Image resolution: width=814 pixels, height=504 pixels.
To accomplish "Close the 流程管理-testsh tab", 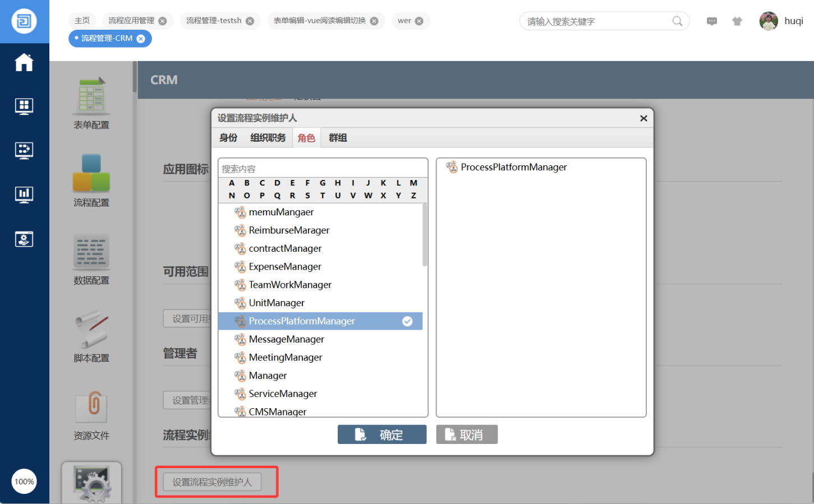I will (250, 21).
